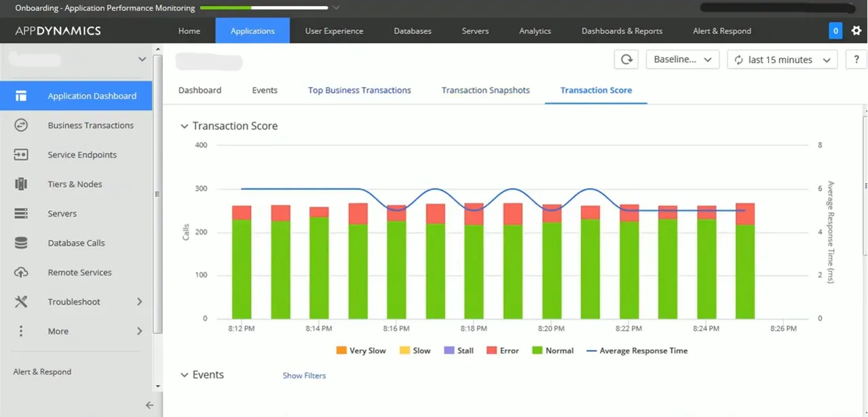The height and width of the screenshot is (417, 868).
Task: Switch to the Events tab
Action: coord(265,90)
